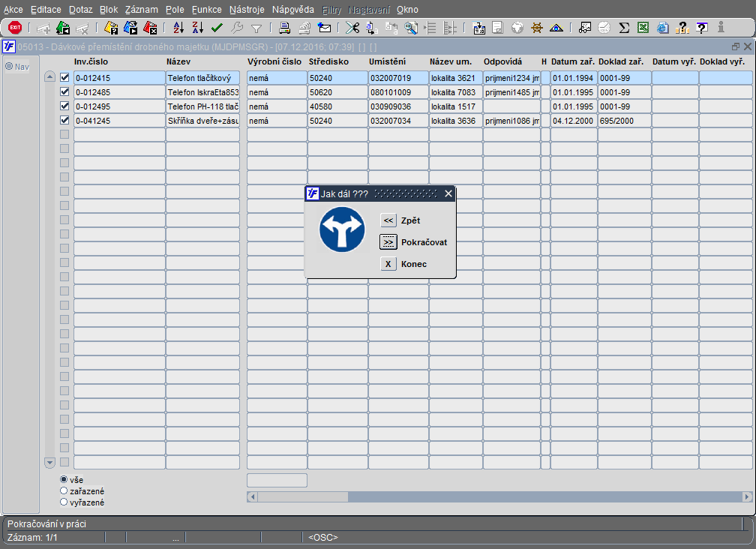Open the Editace menu
Viewport: 756px width, 549px height.
click(46, 10)
